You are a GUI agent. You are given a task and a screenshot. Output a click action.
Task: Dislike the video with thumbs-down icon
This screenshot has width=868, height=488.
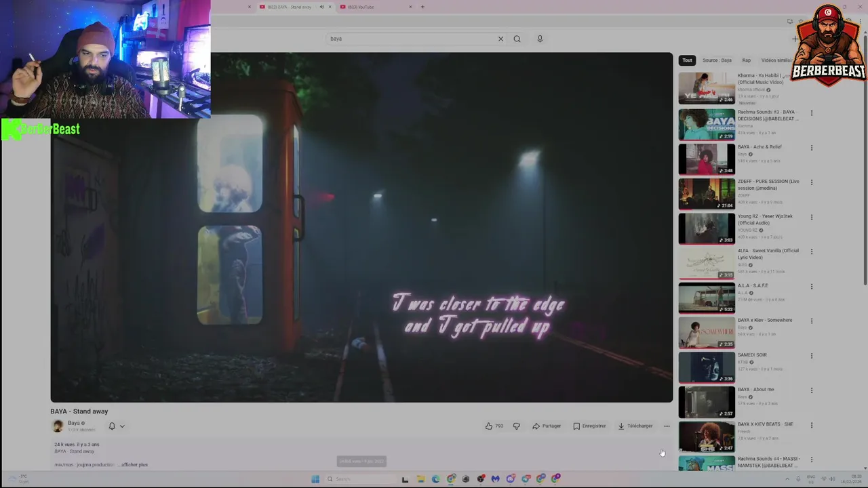[x=517, y=426]
